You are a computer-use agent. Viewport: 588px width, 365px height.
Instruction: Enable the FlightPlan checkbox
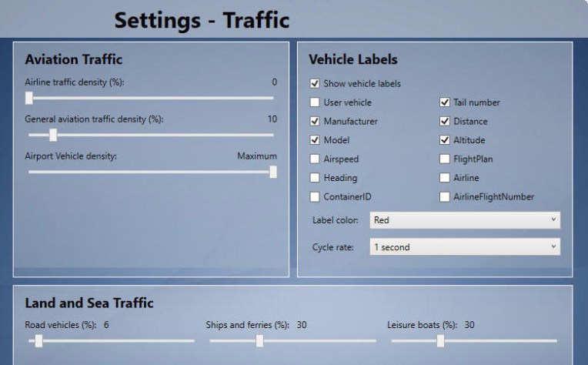[445, 159]
